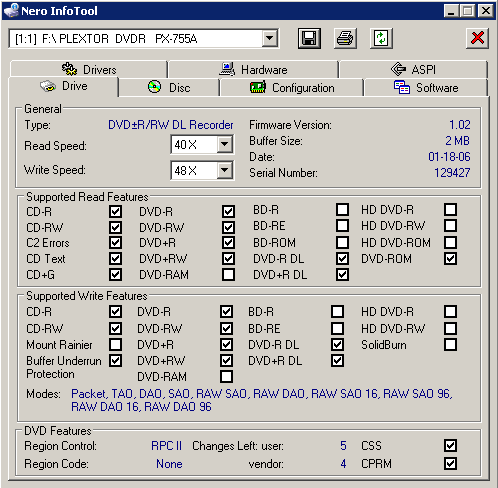
Task: Expand the Read Speed dropdown
Action: coord(225,144)
